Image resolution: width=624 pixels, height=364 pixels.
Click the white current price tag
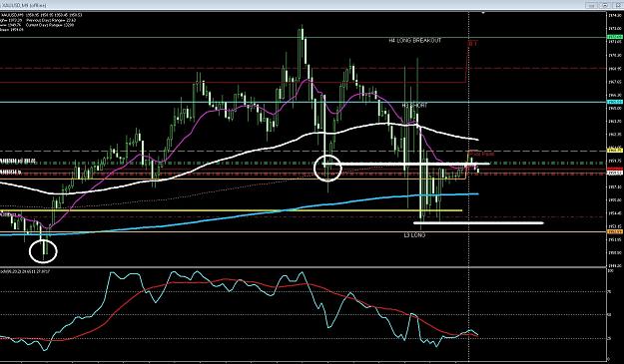pyautogui.click(x=615, y=174)
